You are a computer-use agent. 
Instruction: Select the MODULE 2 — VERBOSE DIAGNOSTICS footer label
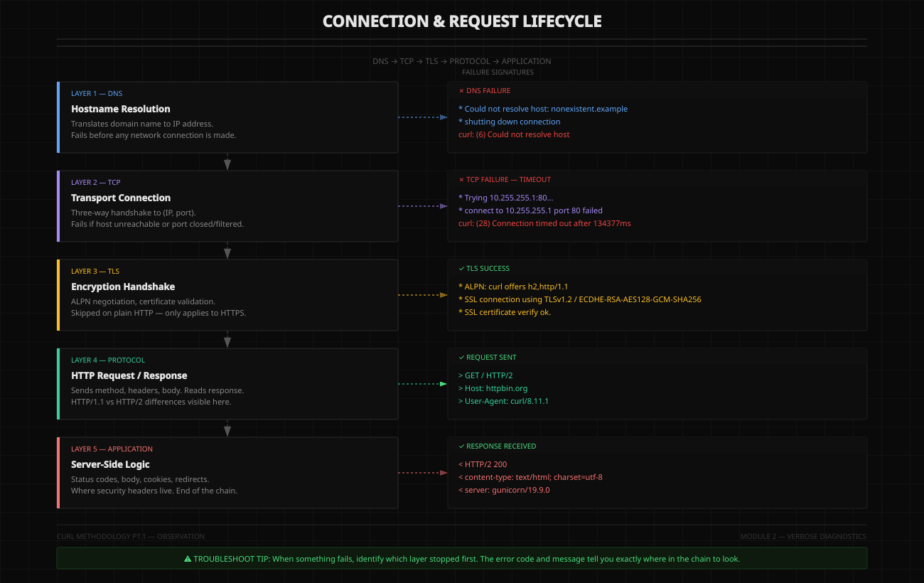pyautogui.click(x=803, y=536)
